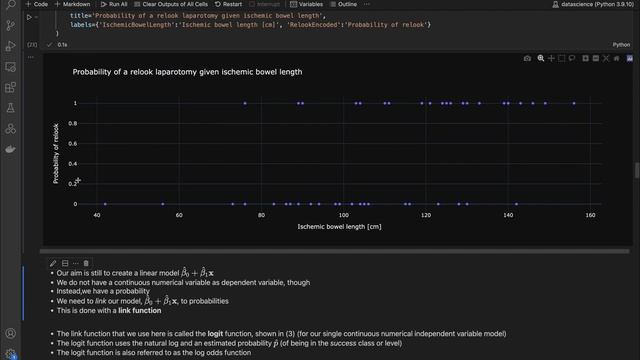Viewport: 640px width, 360px height.
Task: Click the Plotly logo in the modebar
Action: 630,58
